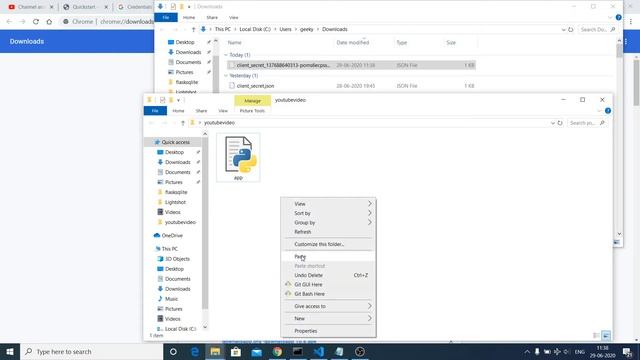This screenshot has height=360, width=640.
Task: Collapse the Today group in Downloads window
Action: [226, 55]
